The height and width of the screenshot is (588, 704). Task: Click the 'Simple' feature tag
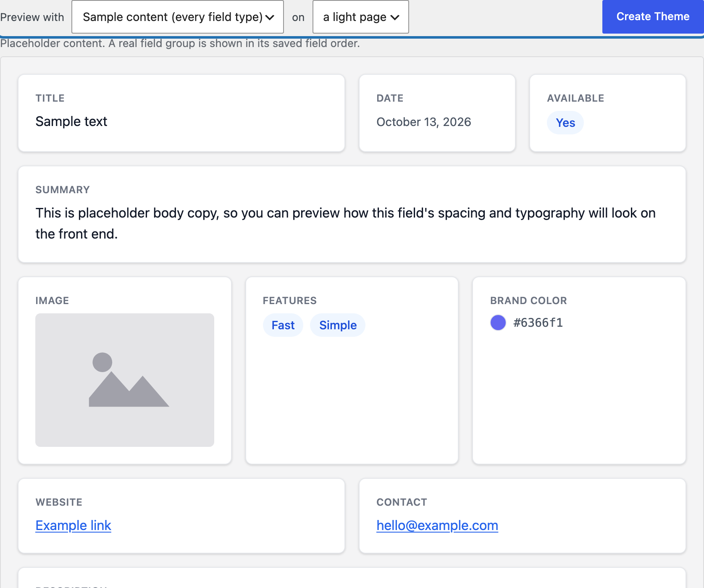(338, 325)
